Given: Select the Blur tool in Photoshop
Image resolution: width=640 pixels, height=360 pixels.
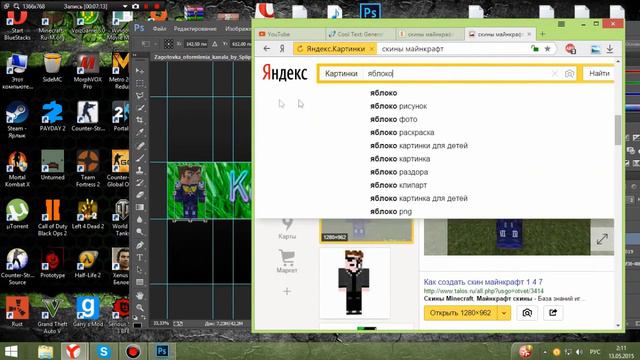Looking at the screenshot, I should tap(140, 220).
